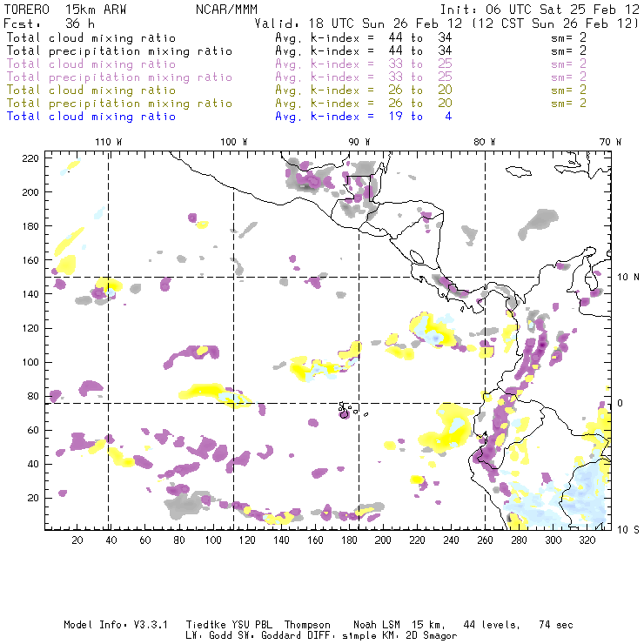Click the "Thompson" microphysics label
Screen dimensions: 644x644
(x=307, y=625)
